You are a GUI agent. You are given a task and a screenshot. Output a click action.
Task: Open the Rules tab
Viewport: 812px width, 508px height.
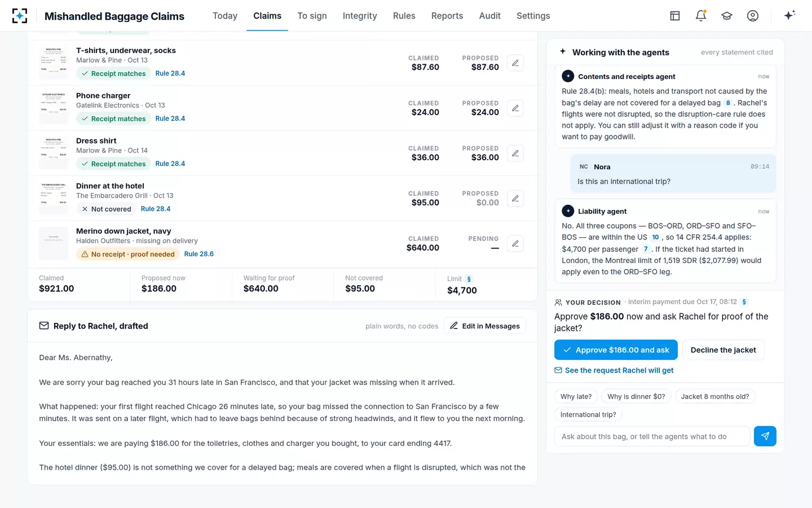[x=404, y=16]
